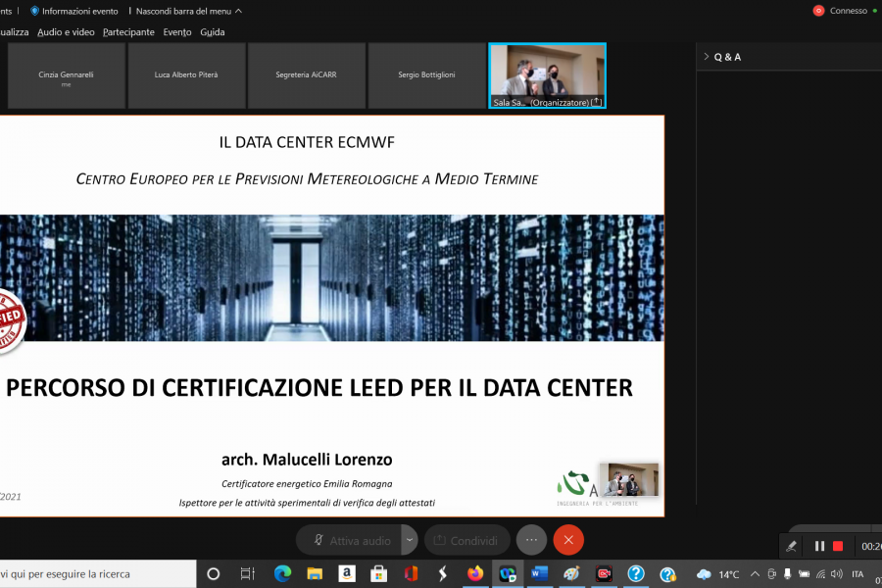882x588 pixels.
Task: Launch Microsoft Edge from taskbar
Action: (282, 574)
